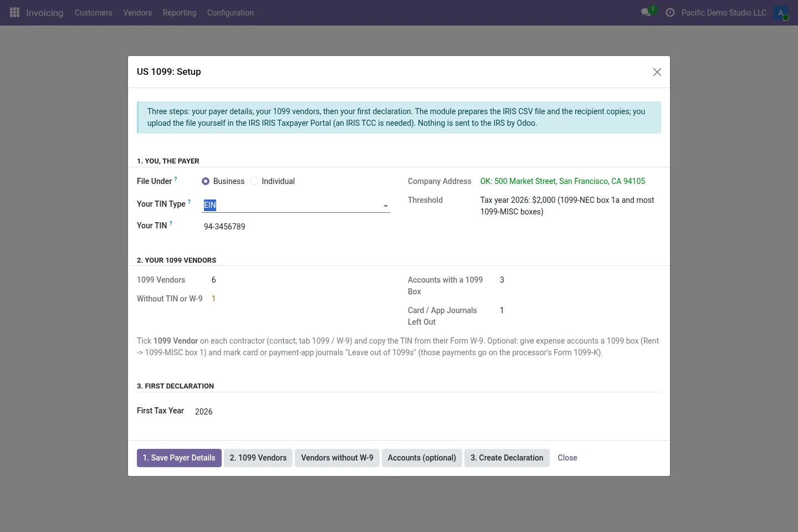The width and height of the screenshot is (798, 532).
Task: Click Accounts with a 1099 Box value 3
Action: point(502,280)
